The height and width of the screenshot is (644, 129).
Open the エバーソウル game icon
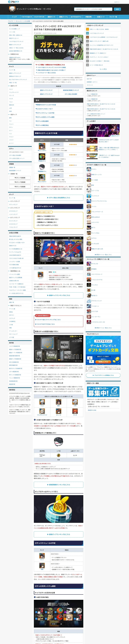click(89, 190)
